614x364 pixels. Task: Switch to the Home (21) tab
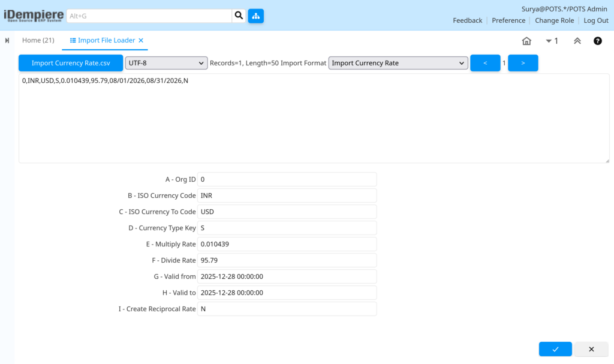coord(38,40)
